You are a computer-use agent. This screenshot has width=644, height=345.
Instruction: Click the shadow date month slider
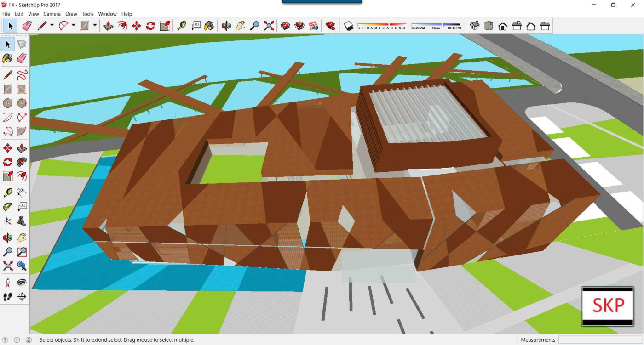(382, 24)
